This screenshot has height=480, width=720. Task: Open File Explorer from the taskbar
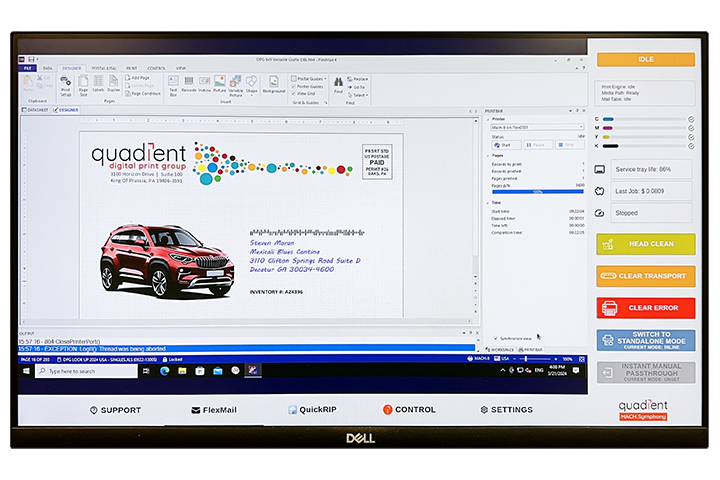tap(182, 371)
